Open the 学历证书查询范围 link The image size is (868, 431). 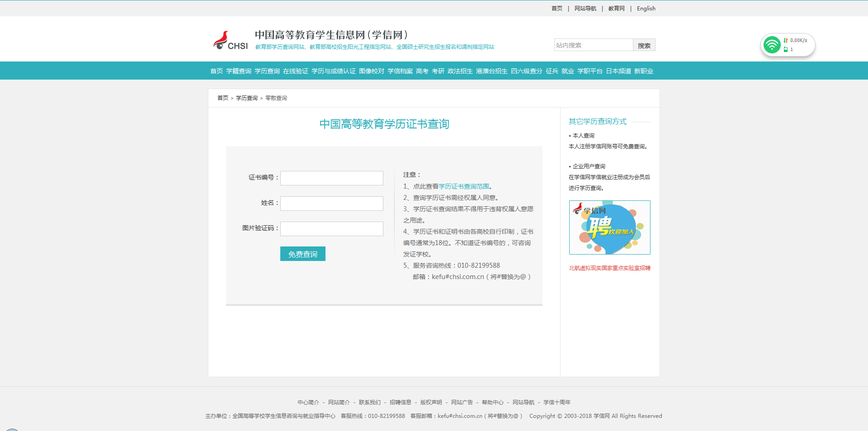(464, 186)
